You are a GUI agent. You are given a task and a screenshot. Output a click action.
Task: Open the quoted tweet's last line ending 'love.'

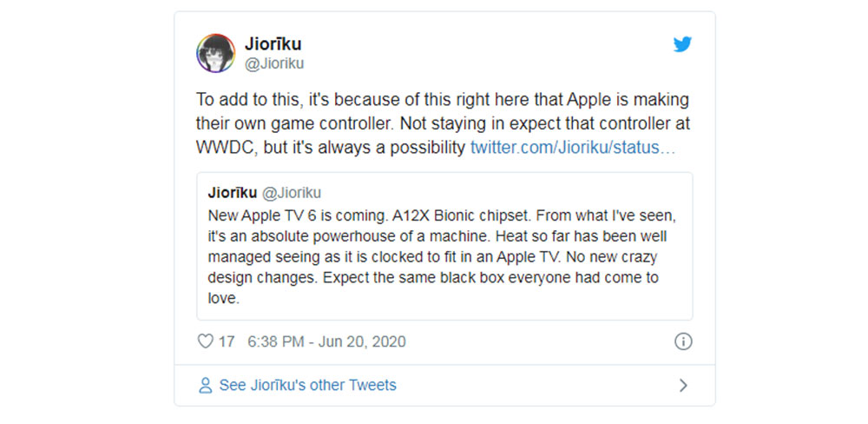pyautogui.click(x=222, y=299)
